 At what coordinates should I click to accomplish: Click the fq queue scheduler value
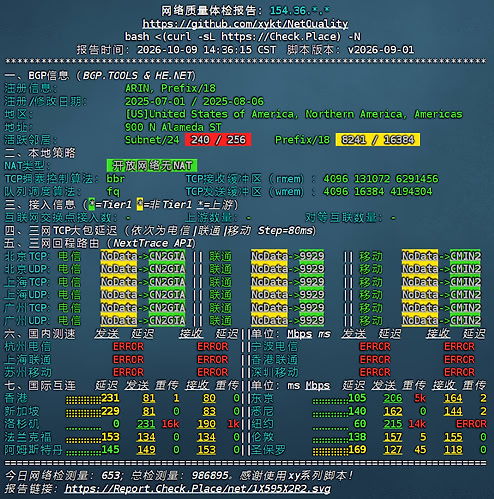[113, 192]
